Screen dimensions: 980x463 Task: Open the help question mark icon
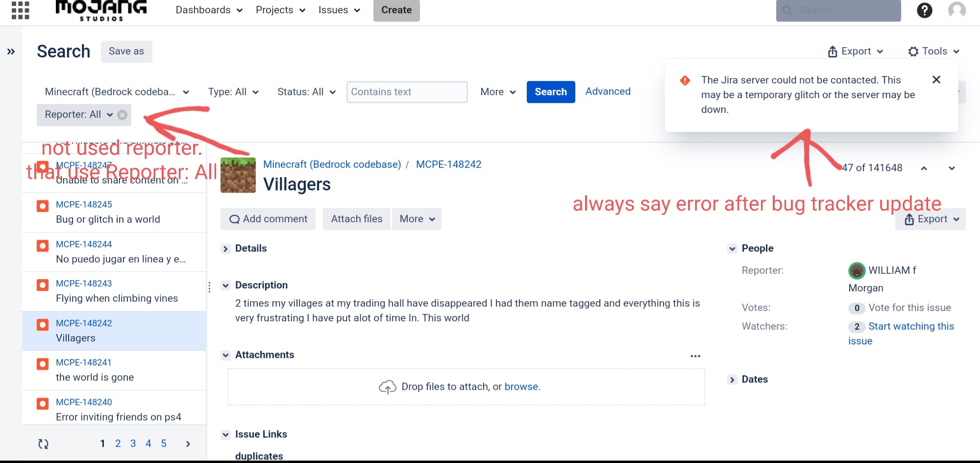pyautogui.click(x=924, y=10)
